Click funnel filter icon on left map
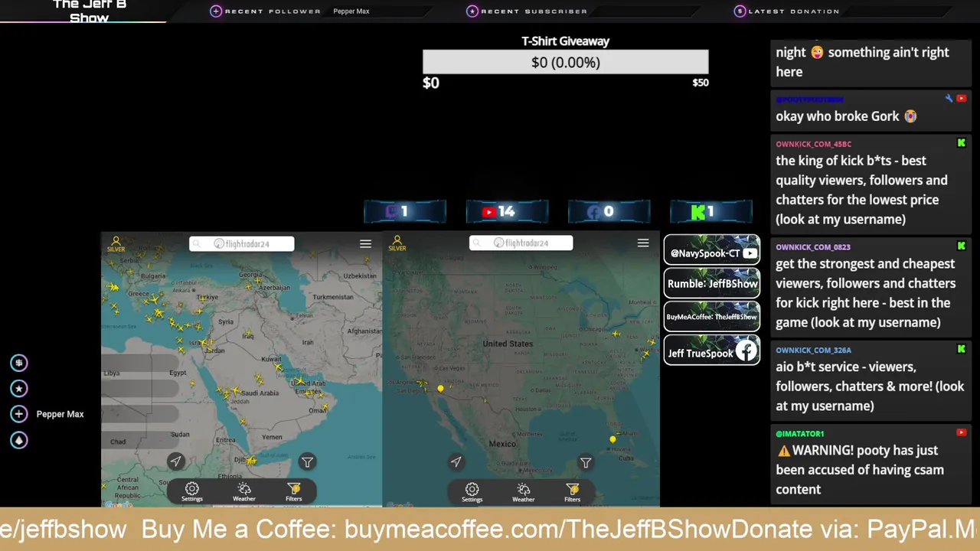Image resolution: width=980 pixels, height=551 pixels. pos(307,461)
